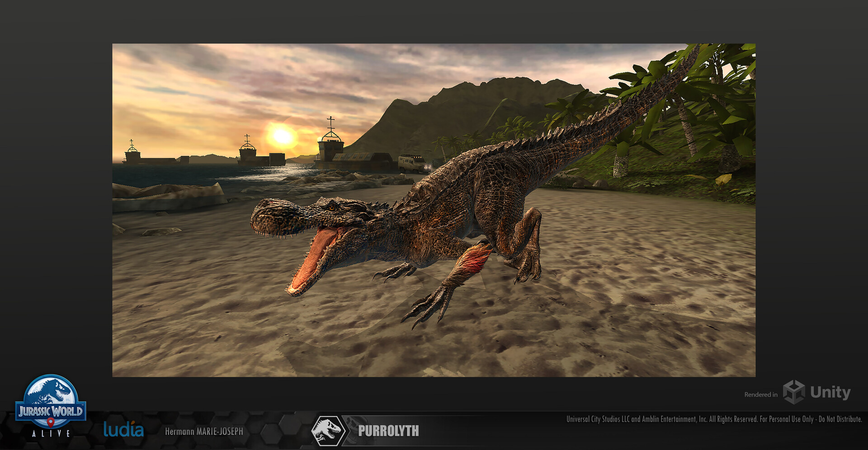Click the artist name Hermann MARIE-JOSEPH
The height and width of the screenshot is (450, 868).
point(204,431)
